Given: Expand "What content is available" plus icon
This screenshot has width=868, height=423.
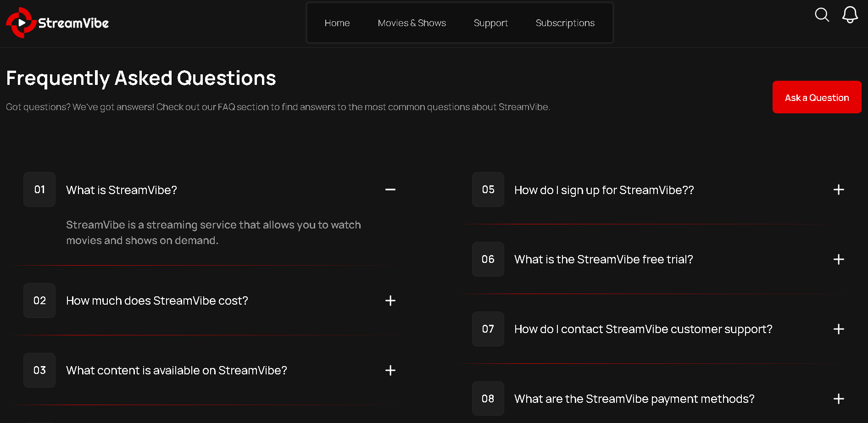Looking at the screenshot, I should 390,370.
